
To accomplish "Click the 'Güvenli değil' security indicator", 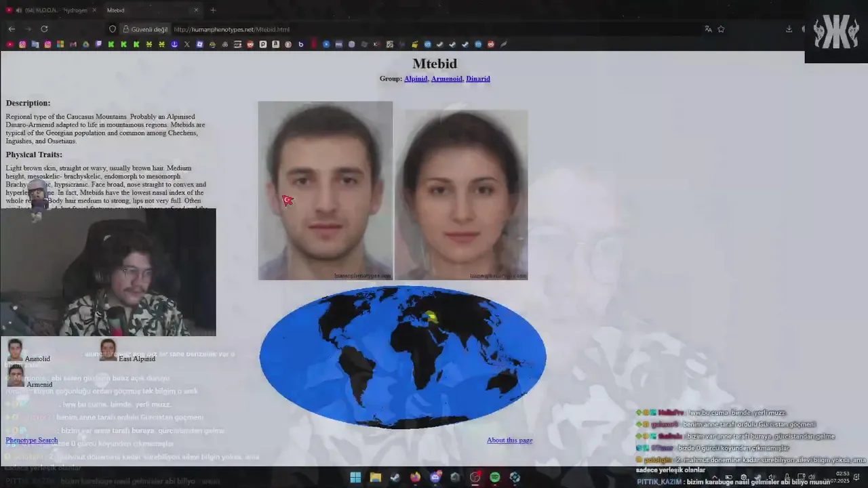I will (144, 29).
